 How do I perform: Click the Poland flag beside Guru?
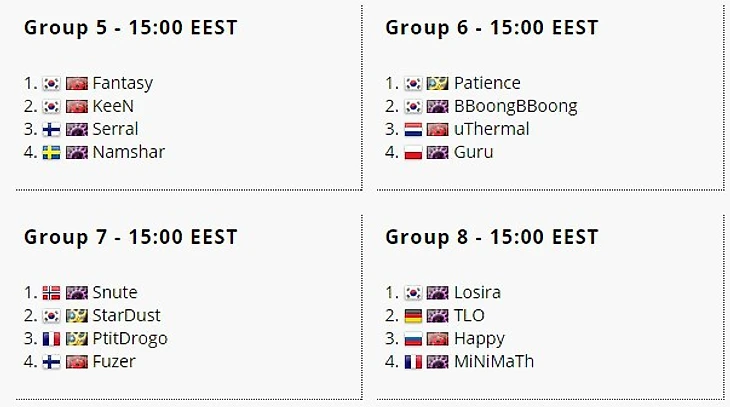(x=413, y=153)
